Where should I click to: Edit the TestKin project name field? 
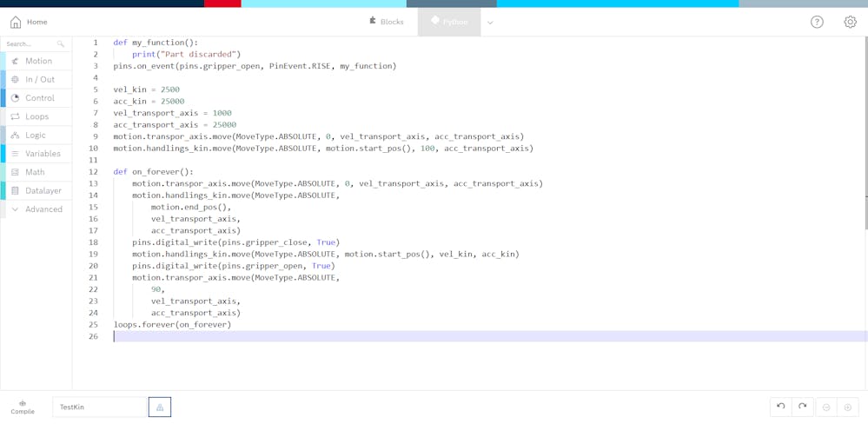pos(100,407)
